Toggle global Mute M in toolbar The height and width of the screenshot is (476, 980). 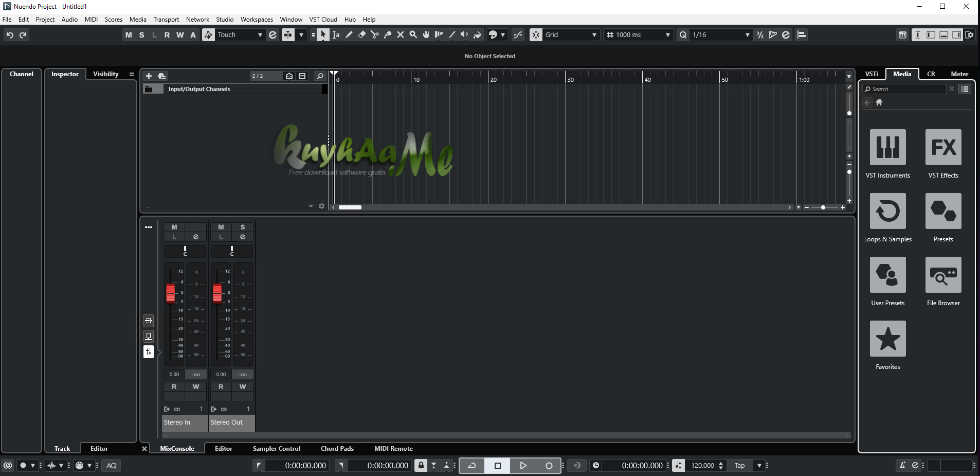pos(129,34)
